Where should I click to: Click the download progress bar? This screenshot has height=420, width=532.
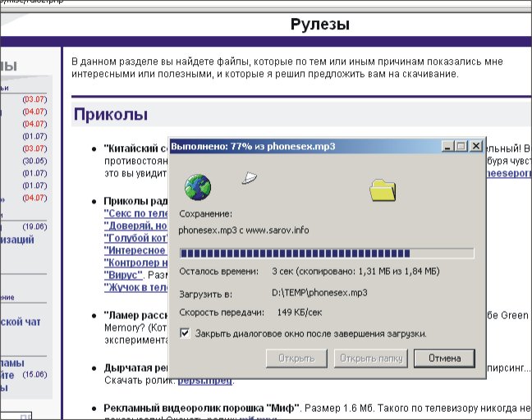(x=327, y=253)
